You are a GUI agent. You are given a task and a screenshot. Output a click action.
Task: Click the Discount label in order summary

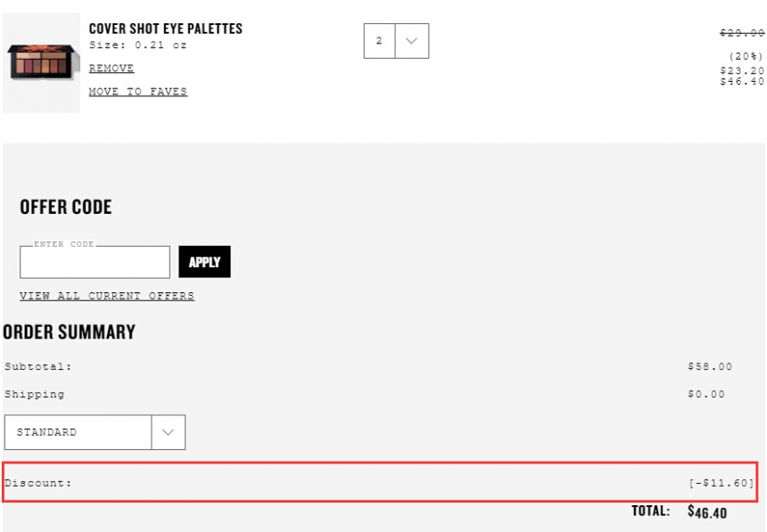pos(38,483)
